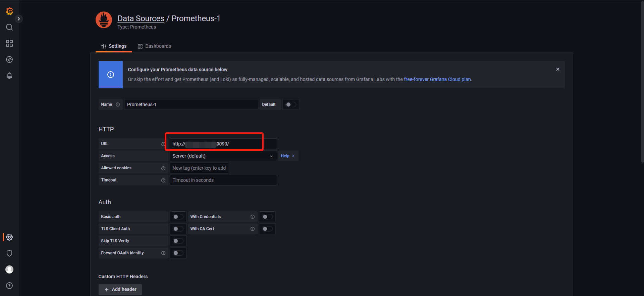
Task: Click the 'Auth' section heading
Action: tap(105, 202)
